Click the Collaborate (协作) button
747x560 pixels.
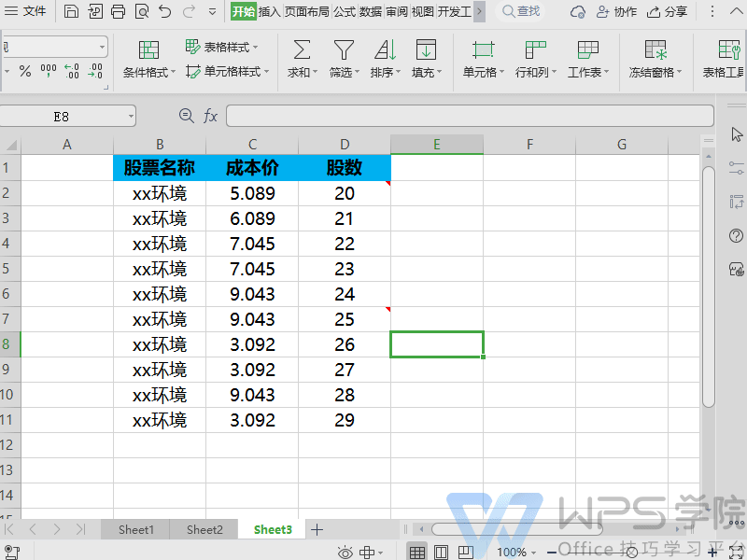pos(617,11)
